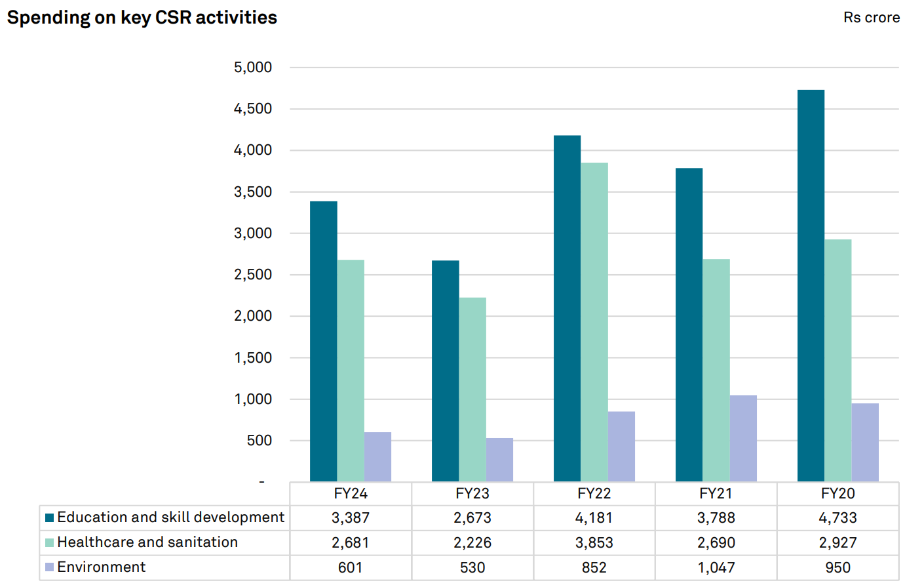Image resolution: width=924 pixels, height=587 pixels.
Task: Click the table cell with value 3,788
Action: pyautogui.click(x=716, y=518)
